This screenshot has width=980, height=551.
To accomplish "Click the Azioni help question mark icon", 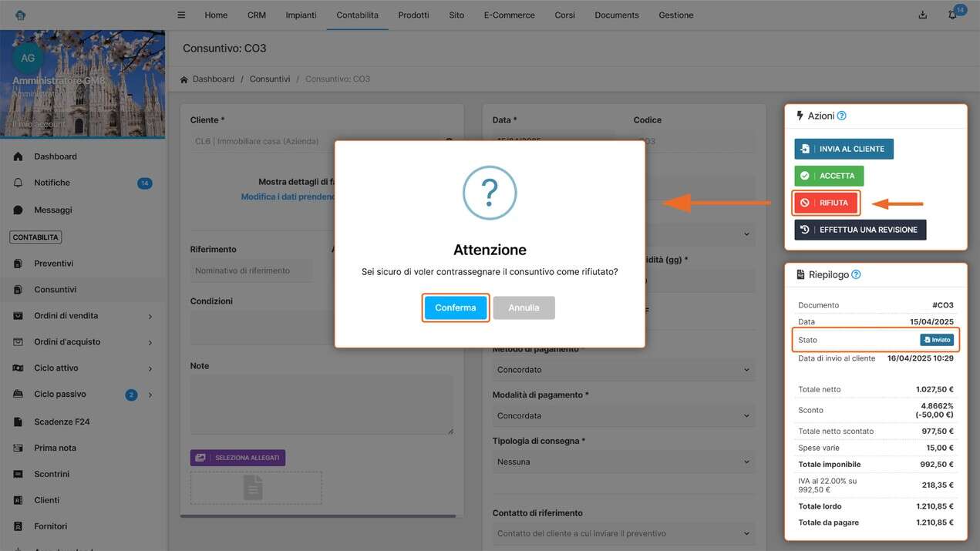I will click(x=841, y=116).
